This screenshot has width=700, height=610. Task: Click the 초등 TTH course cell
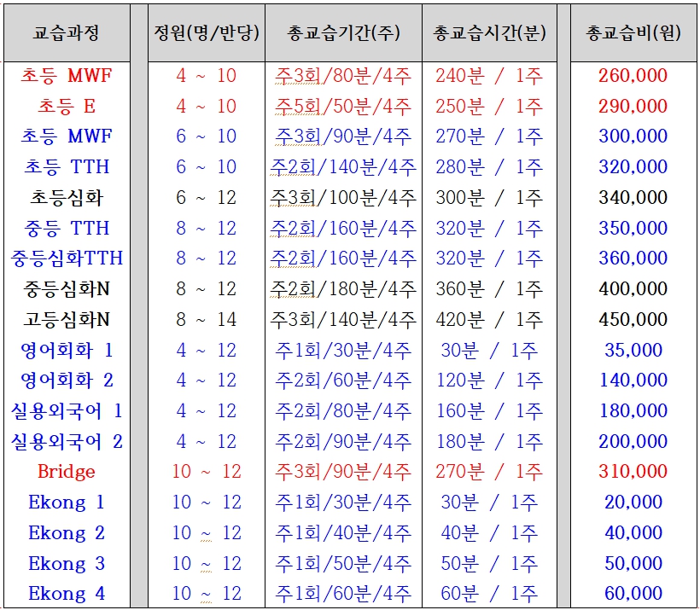[x=67, y=167]
